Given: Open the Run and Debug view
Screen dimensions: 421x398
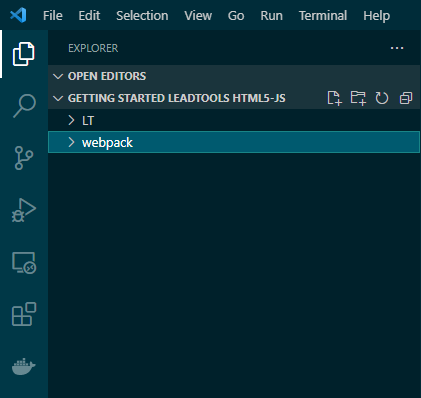Looking at the screenshot, I should point(24,210).
